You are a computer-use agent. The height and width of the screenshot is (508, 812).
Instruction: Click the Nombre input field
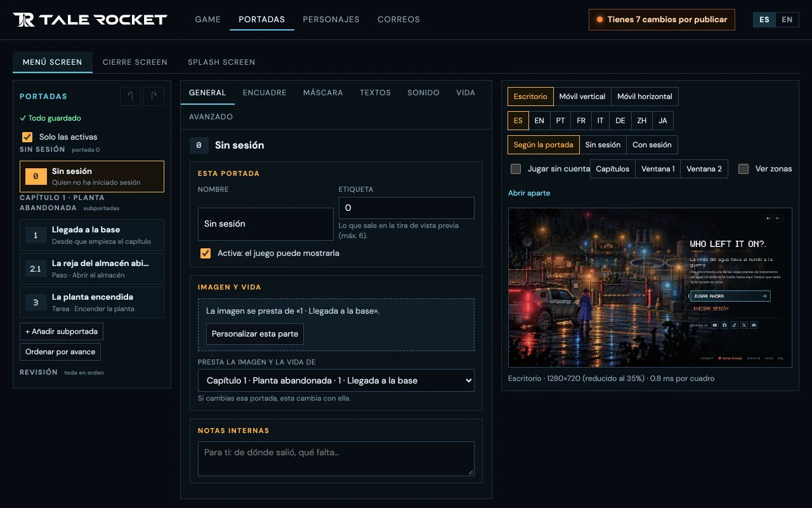click(x=266, y=224)
